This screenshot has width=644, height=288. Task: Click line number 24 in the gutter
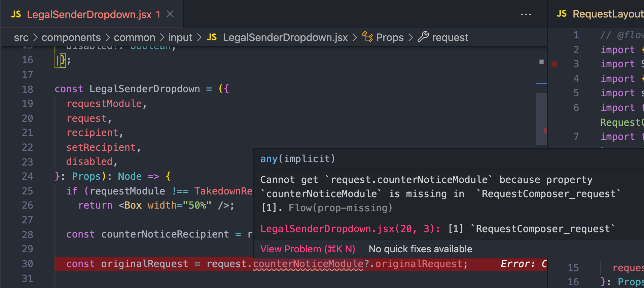coord(28,176)
